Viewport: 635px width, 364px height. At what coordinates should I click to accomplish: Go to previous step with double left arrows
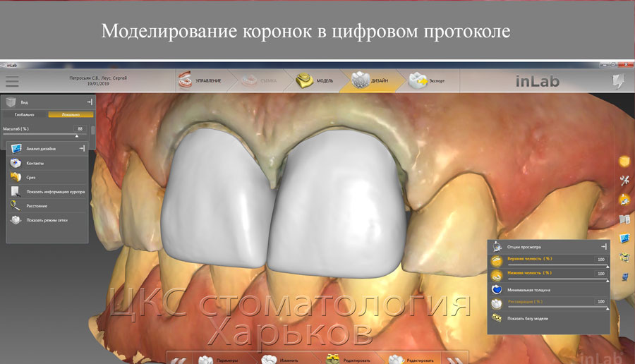tap(179, 360)
